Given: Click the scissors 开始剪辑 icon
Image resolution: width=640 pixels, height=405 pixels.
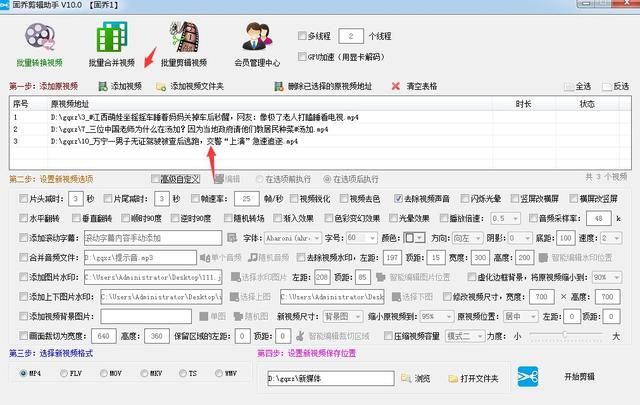Looking at the screenshot, I should coord(528,376).
